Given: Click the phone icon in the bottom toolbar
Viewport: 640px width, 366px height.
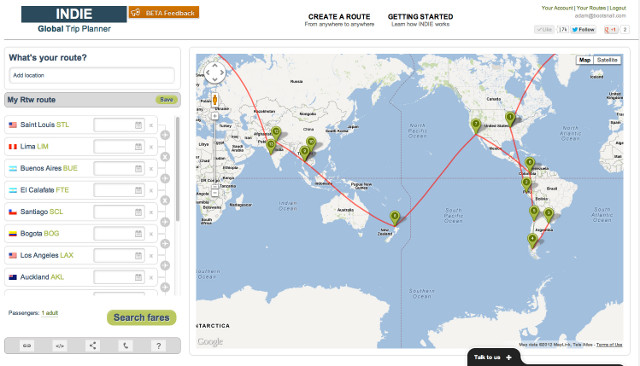Looking at the screenshot, I should click(126, 346).
